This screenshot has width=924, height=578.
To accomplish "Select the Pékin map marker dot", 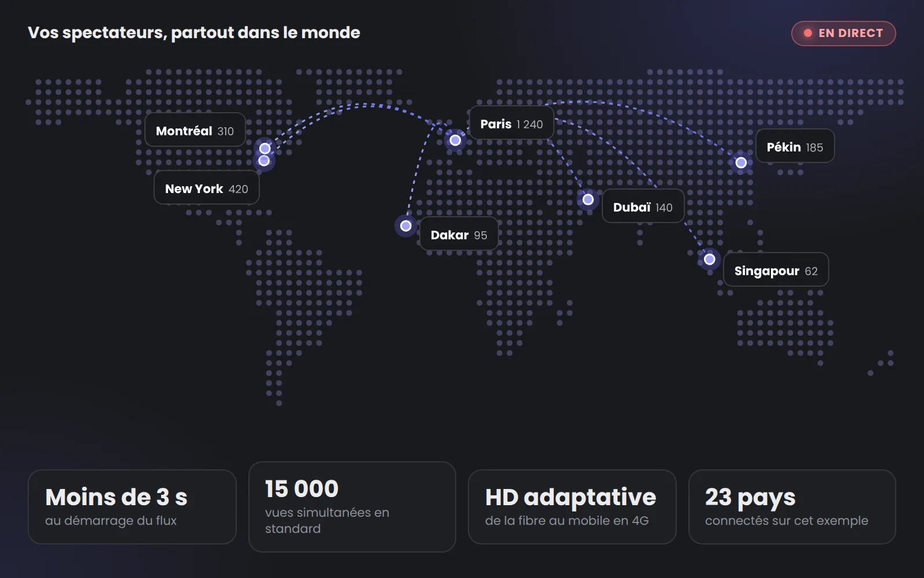I will [x=741, y=163].
